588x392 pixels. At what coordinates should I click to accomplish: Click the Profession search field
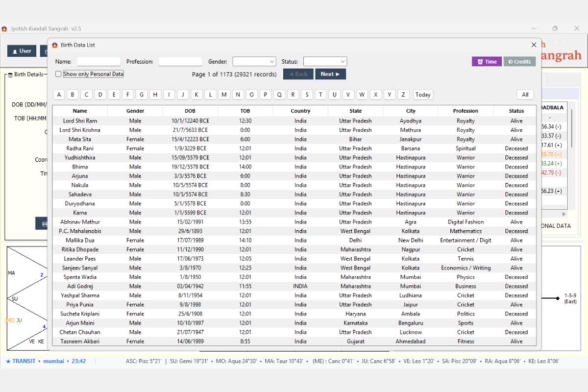180,62
